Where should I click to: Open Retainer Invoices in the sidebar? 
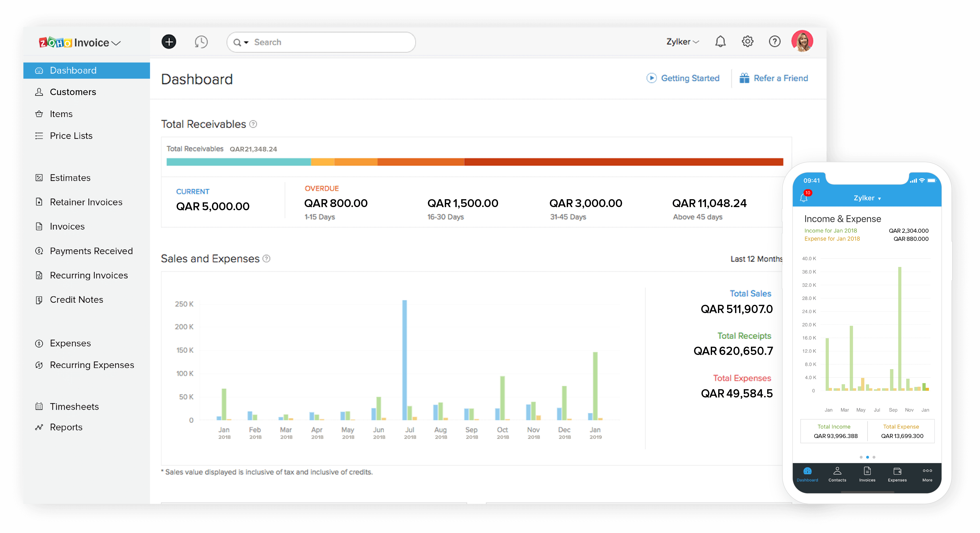pos(86,202)
